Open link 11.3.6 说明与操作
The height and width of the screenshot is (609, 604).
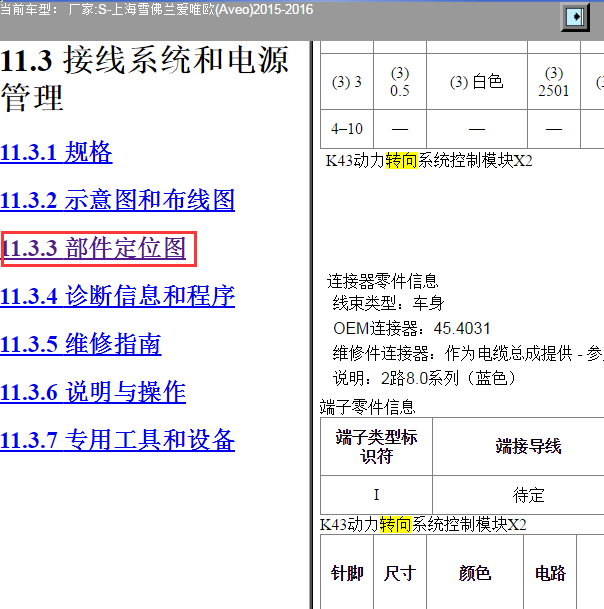(93, 392)
